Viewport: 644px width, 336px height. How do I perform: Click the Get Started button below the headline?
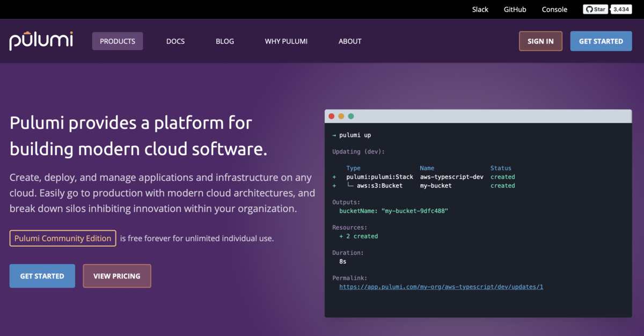[x=42, y=276]
